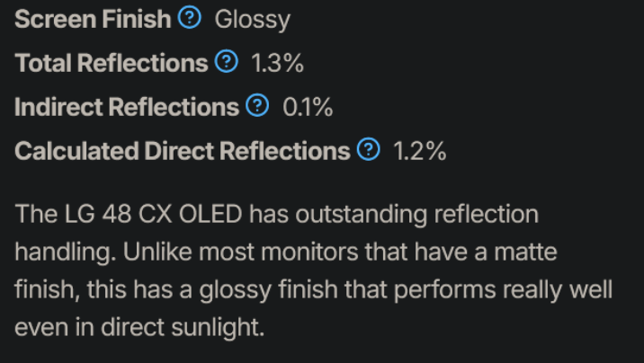Click the Glossy screen finish value
The image size is (644, 363).
pos(252,19)
